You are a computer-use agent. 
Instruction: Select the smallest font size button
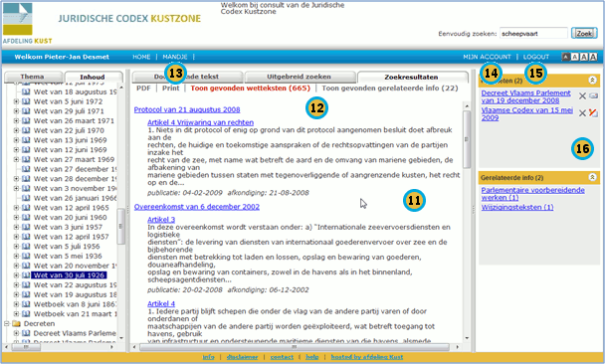565,57
